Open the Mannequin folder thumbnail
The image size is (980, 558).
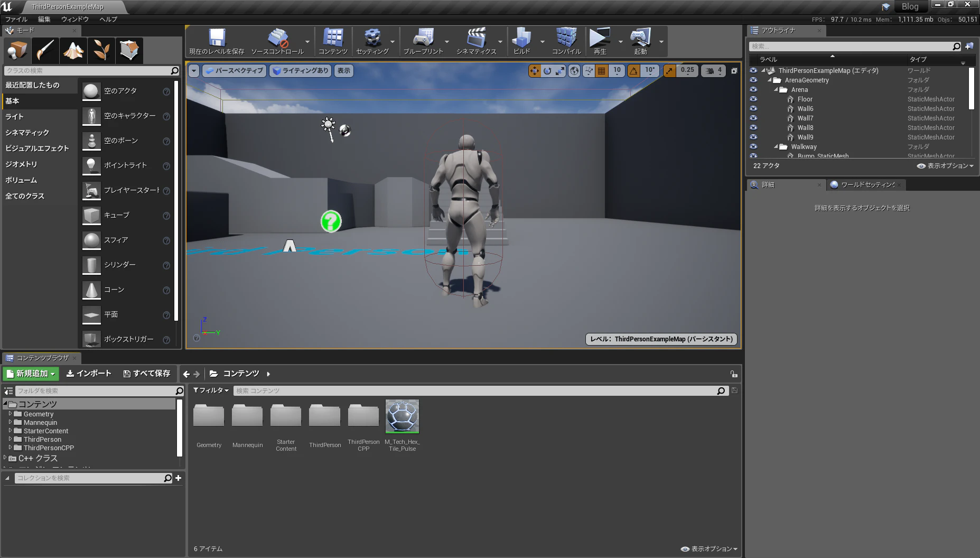point(247,415)
